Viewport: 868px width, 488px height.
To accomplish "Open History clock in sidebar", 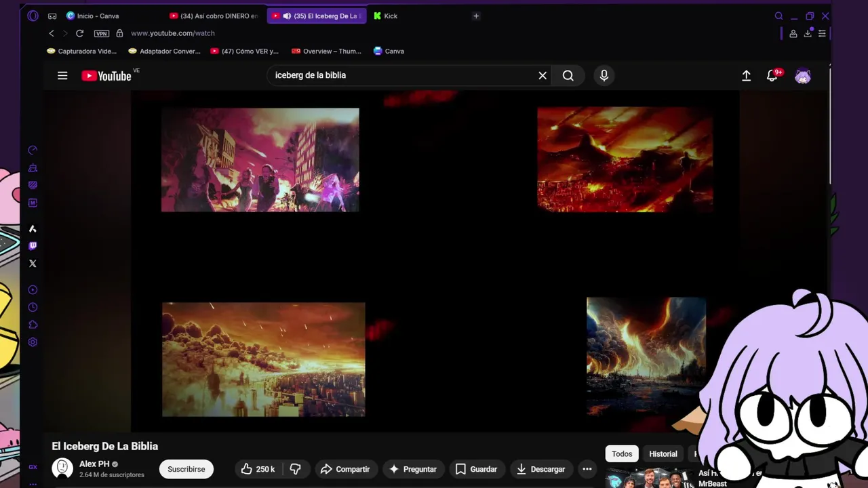I will point(33,307).
